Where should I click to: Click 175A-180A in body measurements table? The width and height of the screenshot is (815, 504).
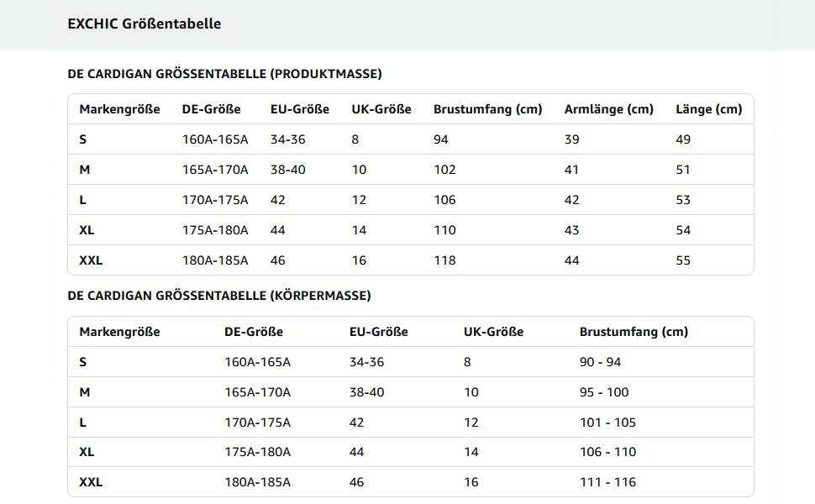(257, 452)
